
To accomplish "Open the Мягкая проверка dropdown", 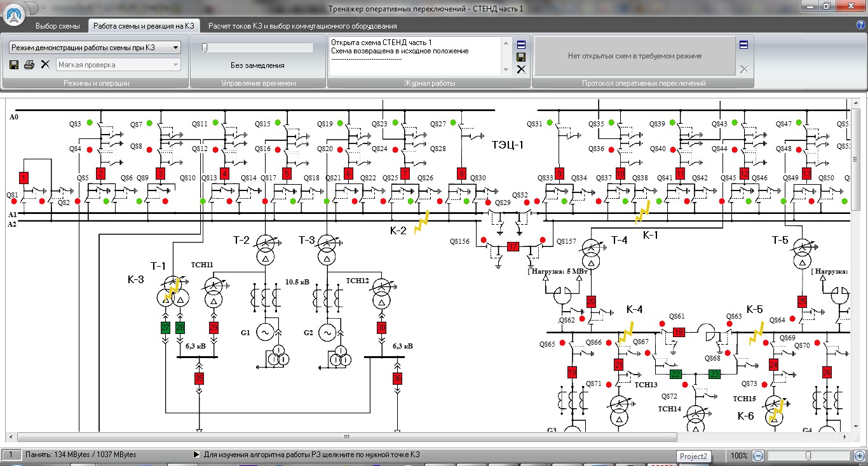I will (x=118, y=65).
